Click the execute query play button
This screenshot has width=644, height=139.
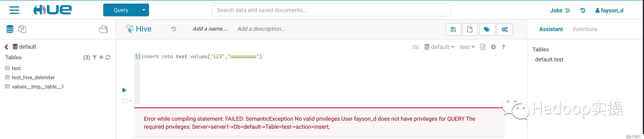(x=124, y=90)
